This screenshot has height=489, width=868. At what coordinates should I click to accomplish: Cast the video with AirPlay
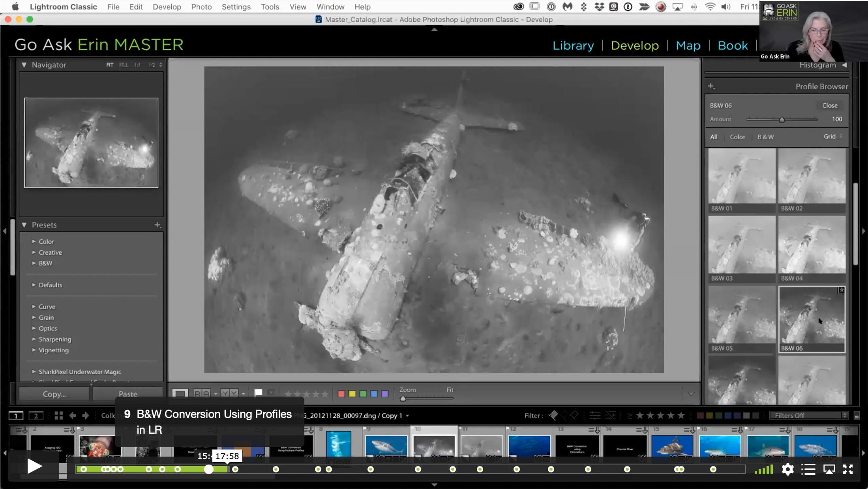click(829, 469)
